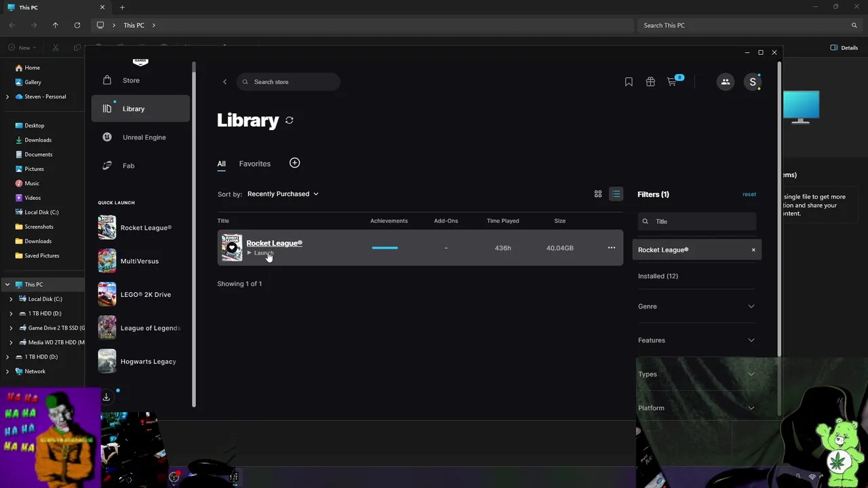Sort by the Time Played column header
This screenshot has width=868, height=488.
click(x=502, y=221)
